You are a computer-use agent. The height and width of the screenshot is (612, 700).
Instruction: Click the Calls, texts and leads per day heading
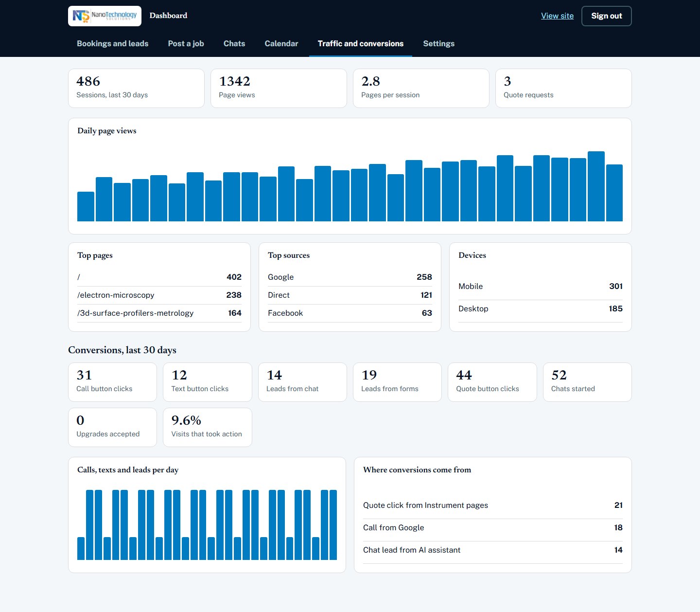128,470
